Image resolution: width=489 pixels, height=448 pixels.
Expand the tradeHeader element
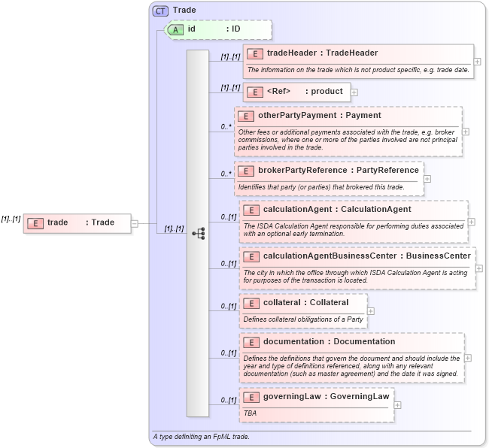477,62
